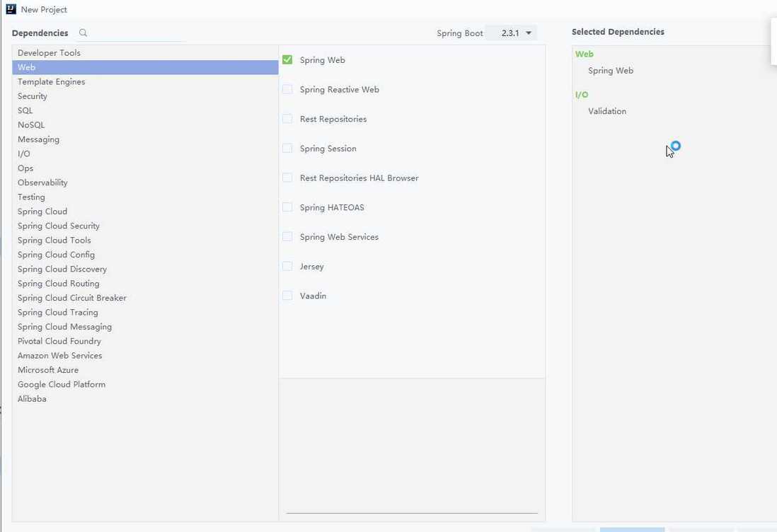The width and height of the screenshot is (777, 532).
Task: Select Spring Cloud Discovery category
Action: 145,269
